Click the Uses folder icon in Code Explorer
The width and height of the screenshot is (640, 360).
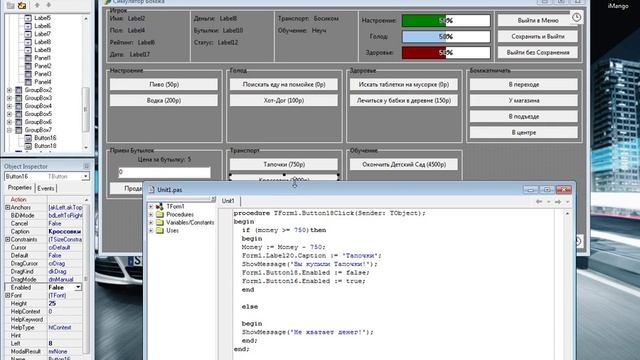160,231
